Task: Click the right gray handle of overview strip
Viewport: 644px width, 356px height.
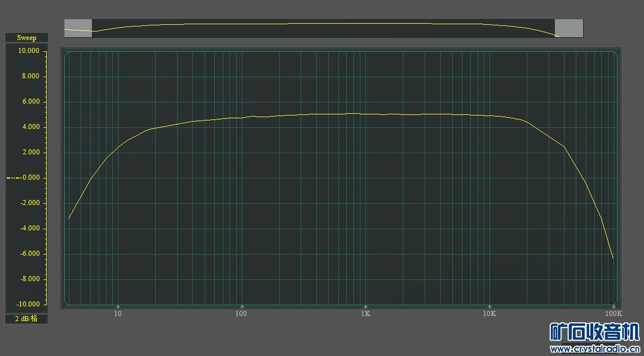Action: [569, 28]
